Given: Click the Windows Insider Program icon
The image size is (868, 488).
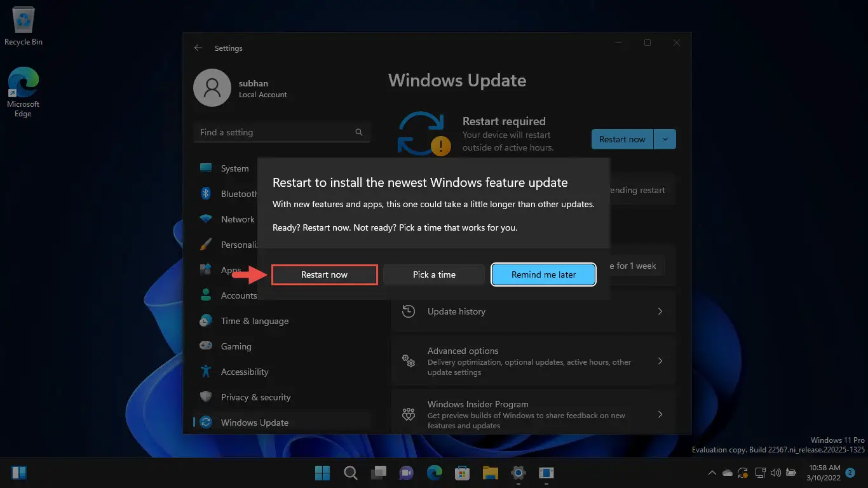Looking at the screenshot, I should (x=409, y=414).
